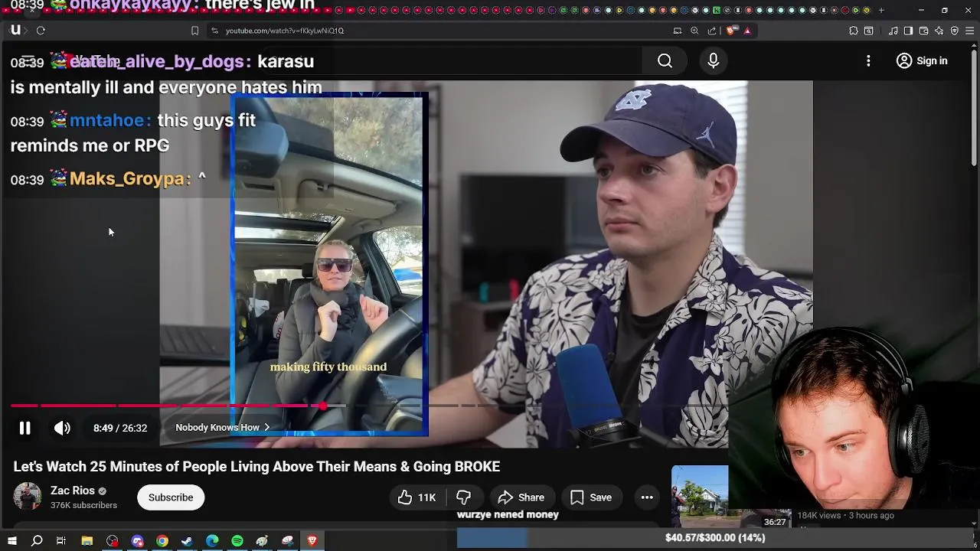
Task: Open Brave playlist music note icon
Action: point(893,31)
